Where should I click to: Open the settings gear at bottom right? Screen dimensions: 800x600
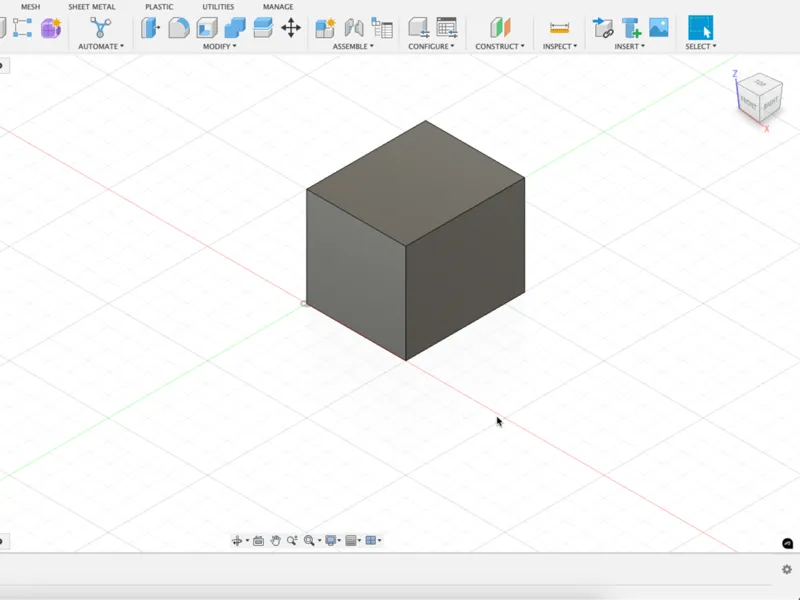point(787,569)
